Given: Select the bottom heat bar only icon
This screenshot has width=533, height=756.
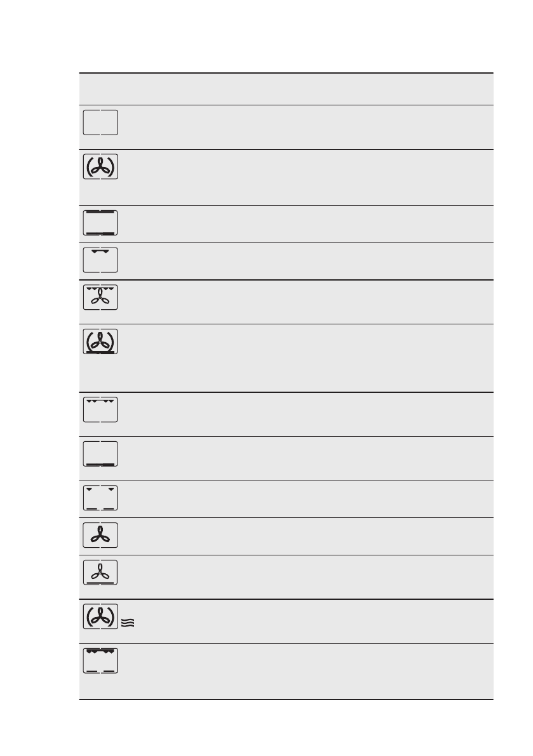Looking at the screenshot, I should click(100, 454).
